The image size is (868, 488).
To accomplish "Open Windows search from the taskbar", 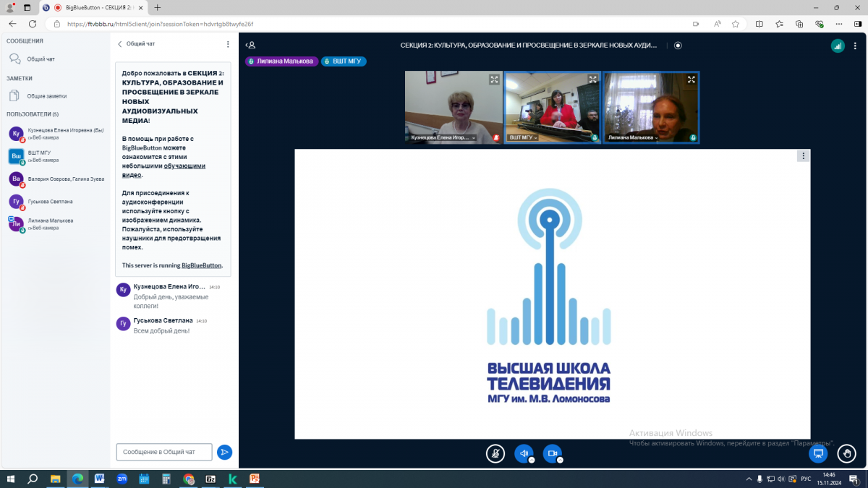I will click(x=33, y=479).
